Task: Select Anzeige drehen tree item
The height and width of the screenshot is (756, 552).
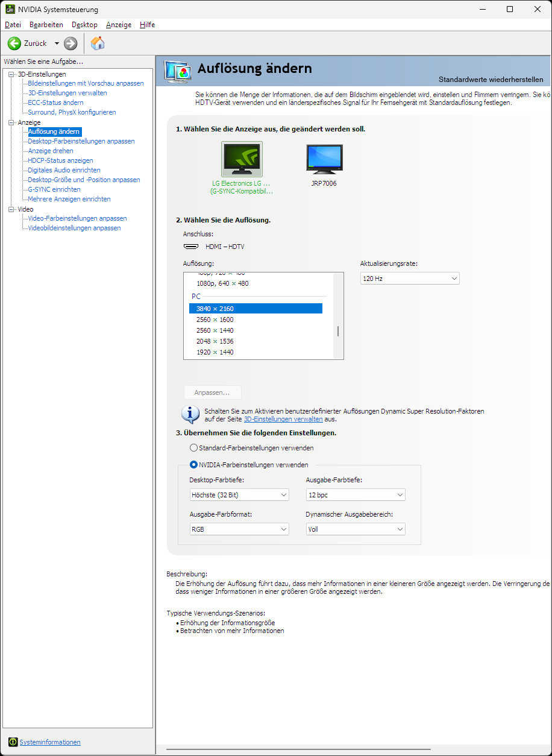Action: 51,151
